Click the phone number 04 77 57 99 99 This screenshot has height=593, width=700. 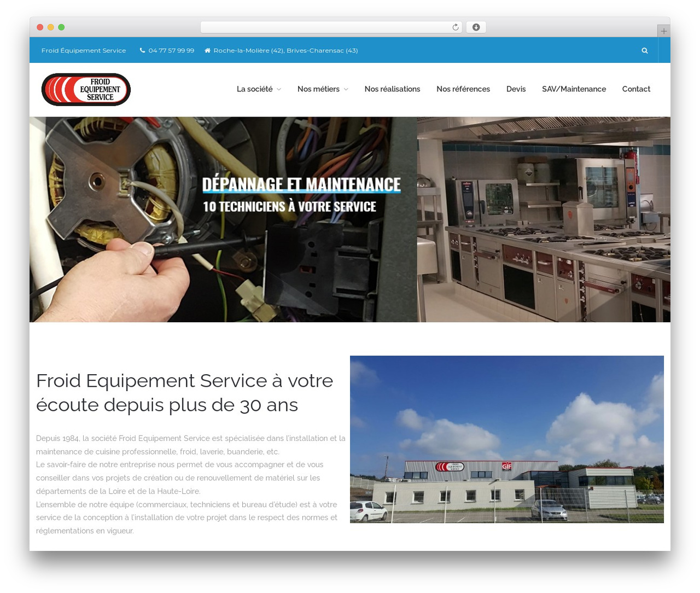(x=171, y=50)
